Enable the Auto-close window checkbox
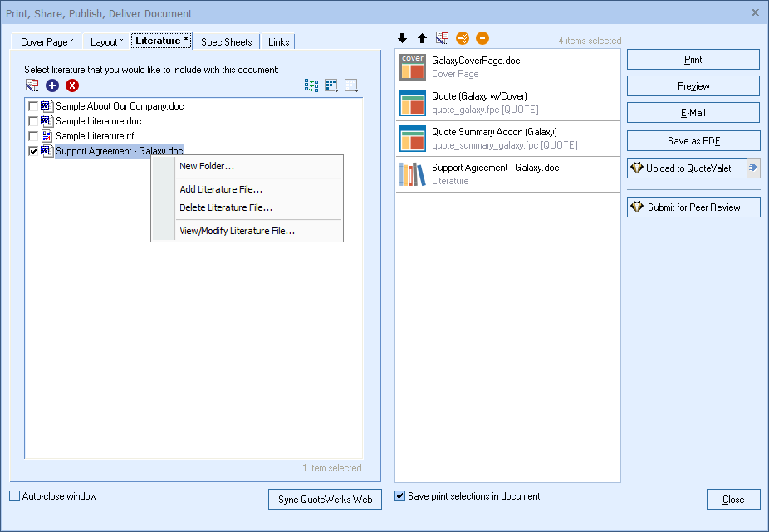Screen dimensions: 769x532 (x=15, y=496)
